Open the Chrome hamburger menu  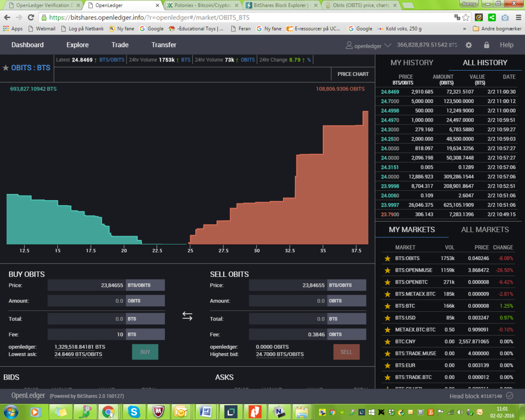tap(518, 17)
